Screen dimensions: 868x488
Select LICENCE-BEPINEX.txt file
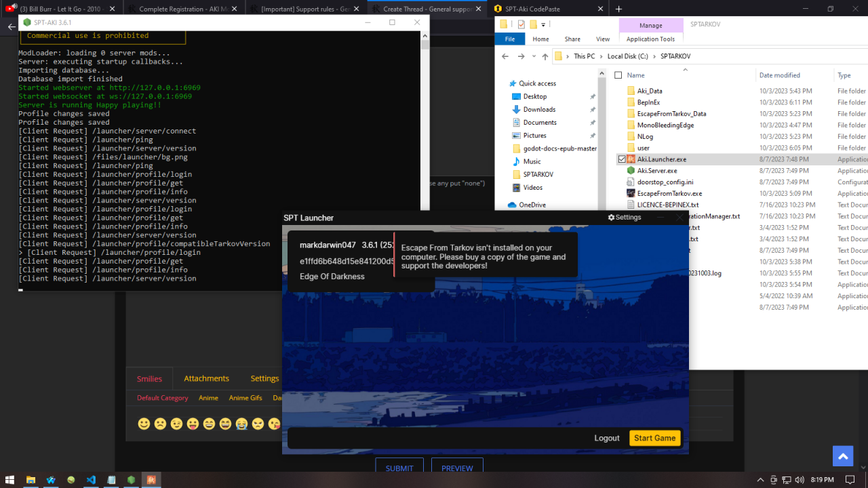668,205
